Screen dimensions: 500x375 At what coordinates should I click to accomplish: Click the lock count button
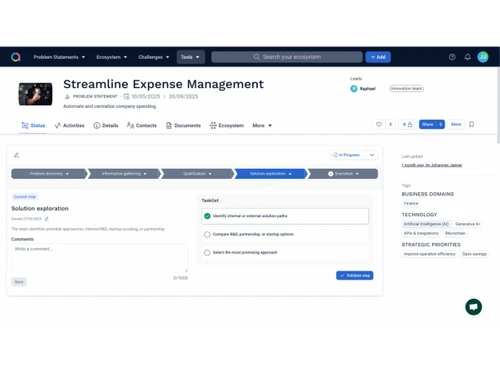pos(407,124)
